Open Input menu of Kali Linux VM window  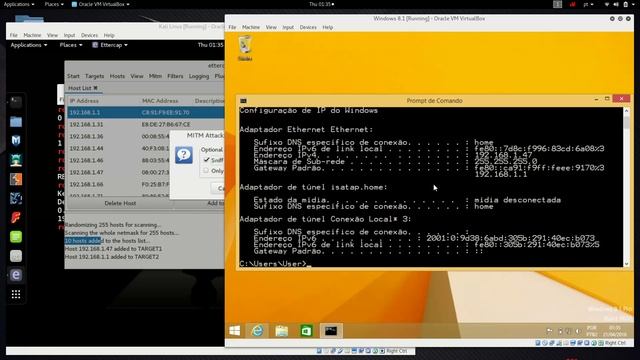(x=69, y=36)
